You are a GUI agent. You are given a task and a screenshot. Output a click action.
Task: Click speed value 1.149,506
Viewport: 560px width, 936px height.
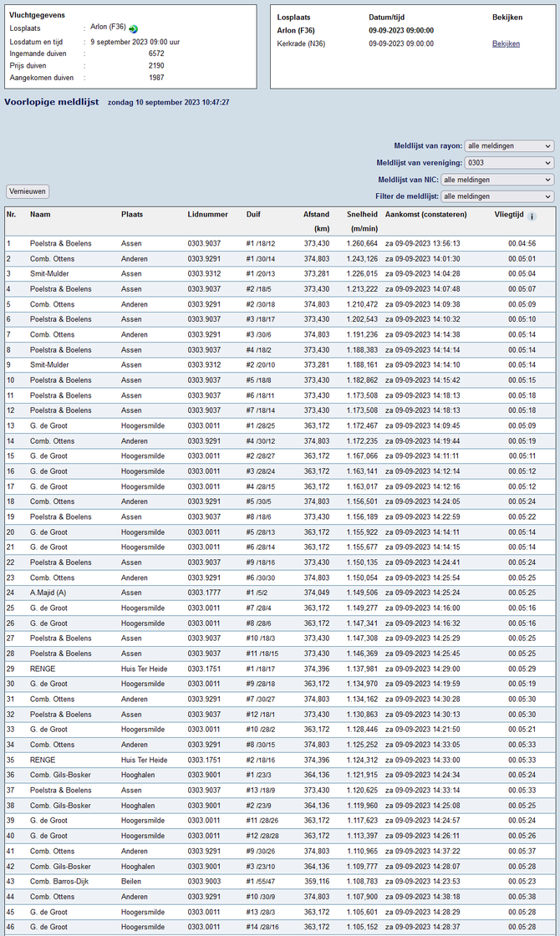click(x=362, y=593)
